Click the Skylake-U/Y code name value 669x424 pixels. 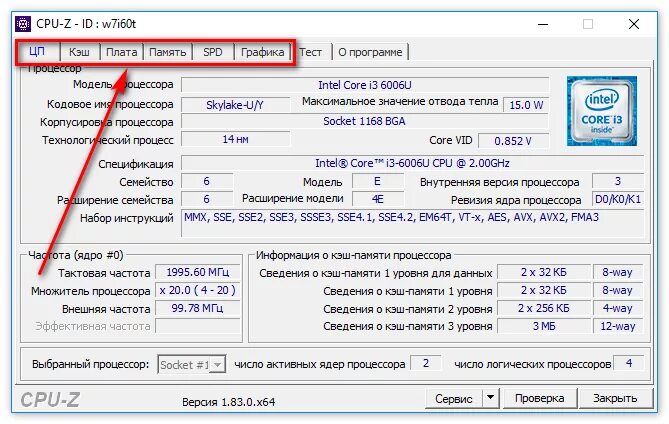pyautogui.click(x=235, y=105)
